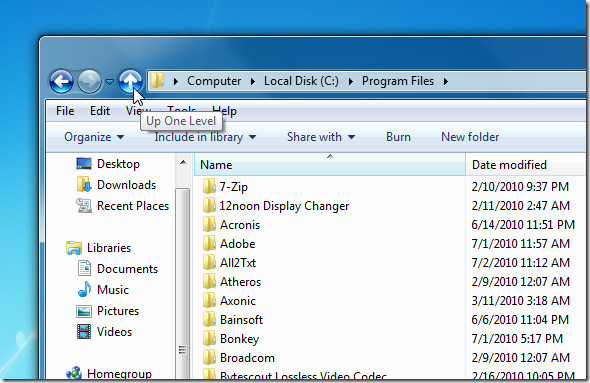
Task: Select the 7-Zip folder icon
Action: (209, 186)
